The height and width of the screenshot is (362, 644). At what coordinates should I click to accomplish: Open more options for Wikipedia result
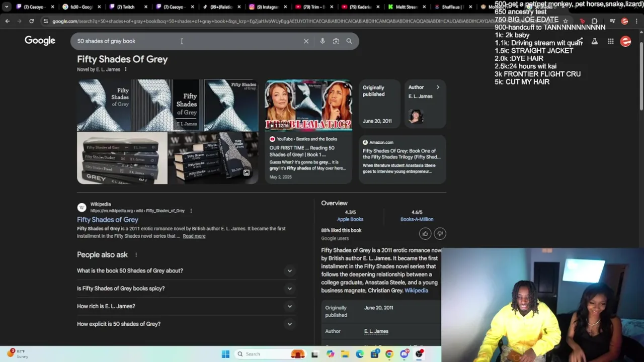click(x=191, y=211)
